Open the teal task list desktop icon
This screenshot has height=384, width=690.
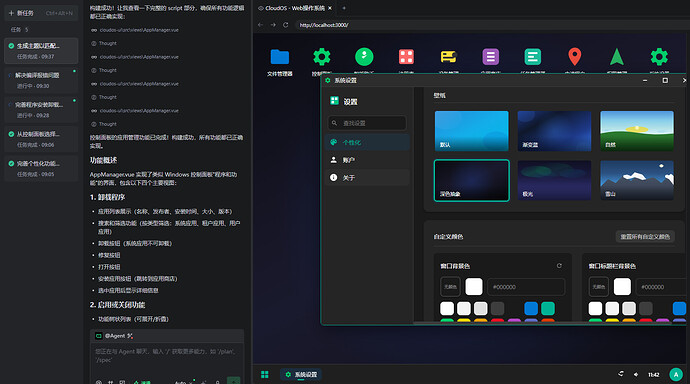click(532, 57)
